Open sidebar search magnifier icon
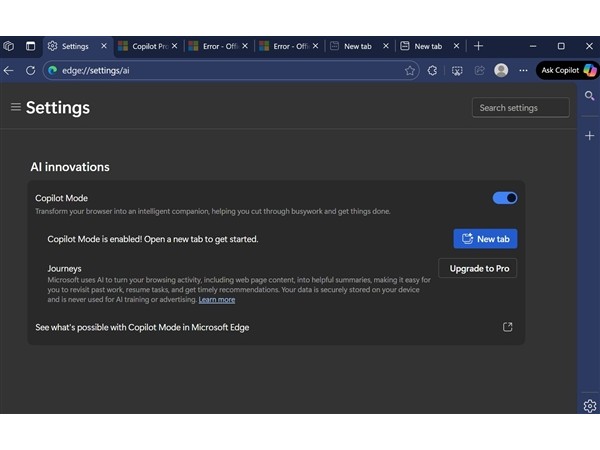This screenshot has height=450, width=600. (x=589, y=96)
